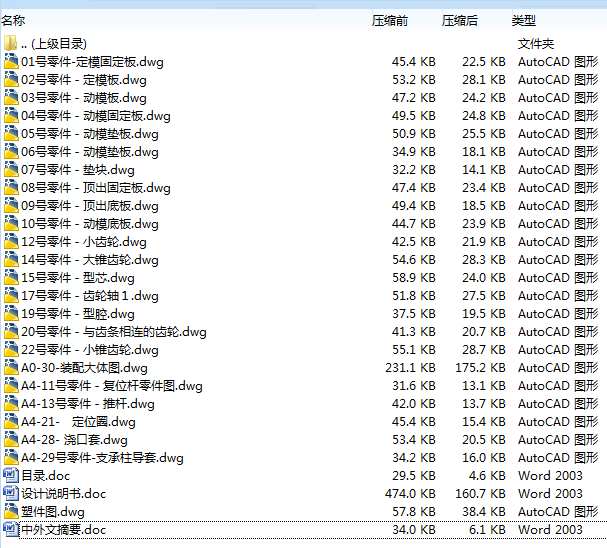
Task: Click the parent directory folder icon
Action: click(x=10, y=43)
